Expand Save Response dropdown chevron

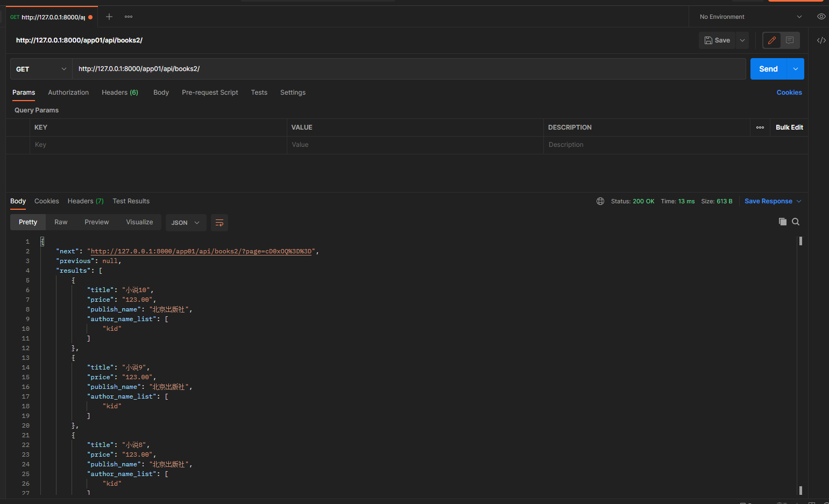click(x=799, y=201)
